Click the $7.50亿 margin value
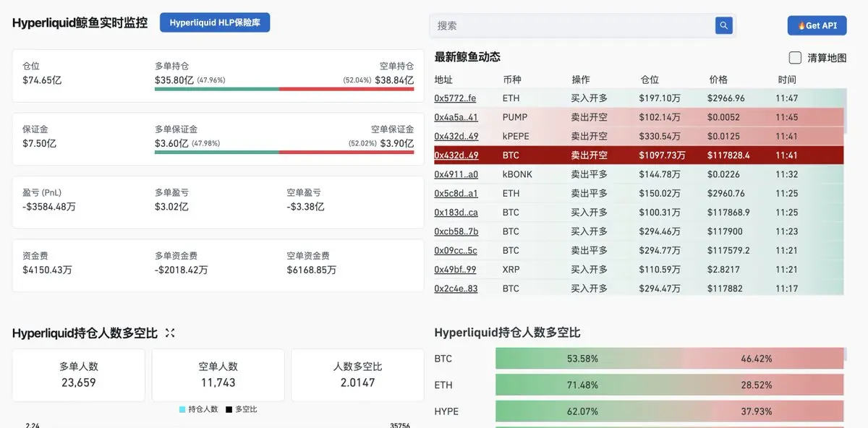868x428 pixels. (x=39, y=144)
